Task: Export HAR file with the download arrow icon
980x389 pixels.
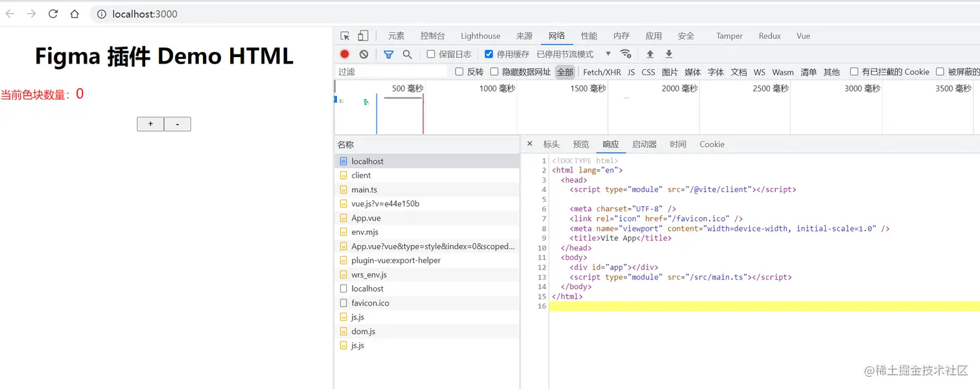Action: pos(670,54)
